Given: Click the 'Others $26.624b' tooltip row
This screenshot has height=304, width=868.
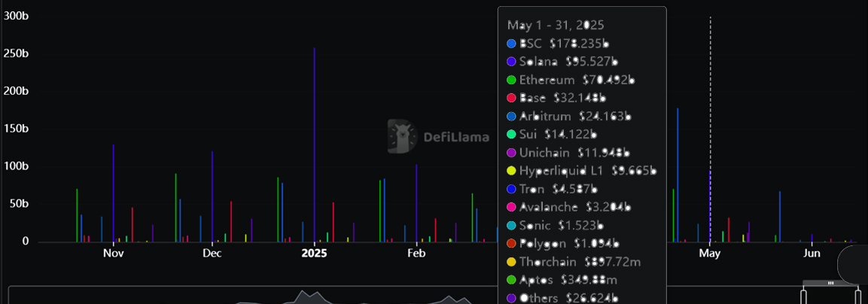Looking at the screenshot, I should (562, 299).
